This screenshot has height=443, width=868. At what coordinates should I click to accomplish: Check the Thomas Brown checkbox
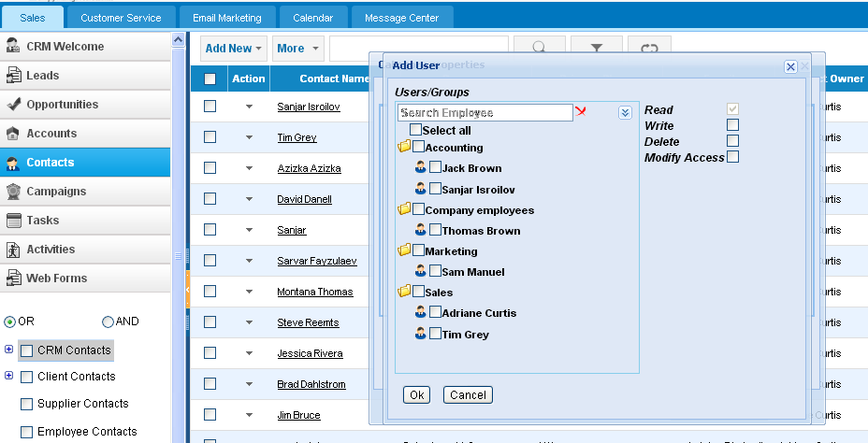[x=435, y=230]
